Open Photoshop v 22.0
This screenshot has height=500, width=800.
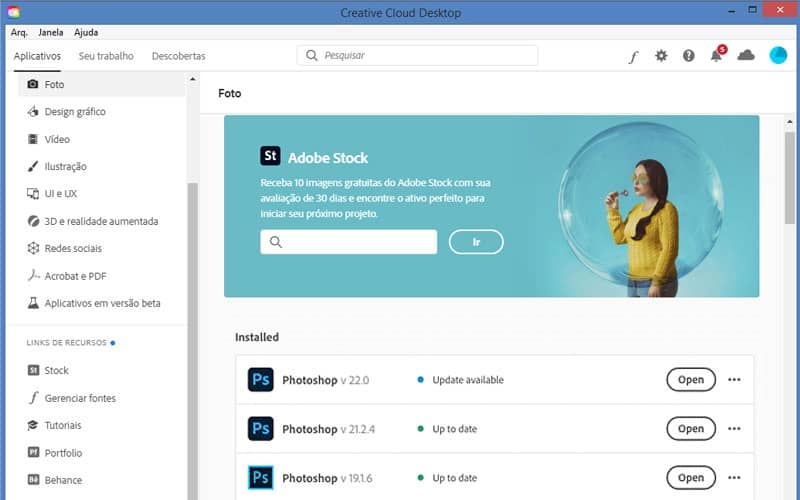[x=691, y=380]
